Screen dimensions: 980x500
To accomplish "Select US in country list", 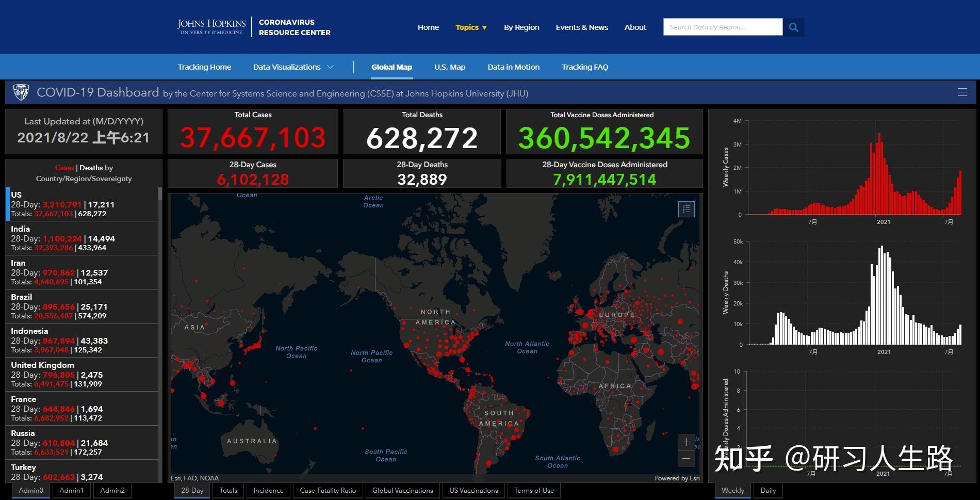I will 83,204.
